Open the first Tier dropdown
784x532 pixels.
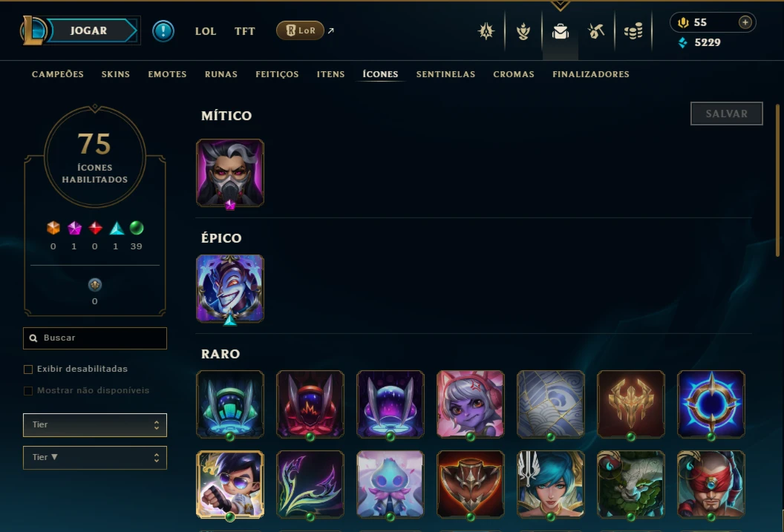95,425
